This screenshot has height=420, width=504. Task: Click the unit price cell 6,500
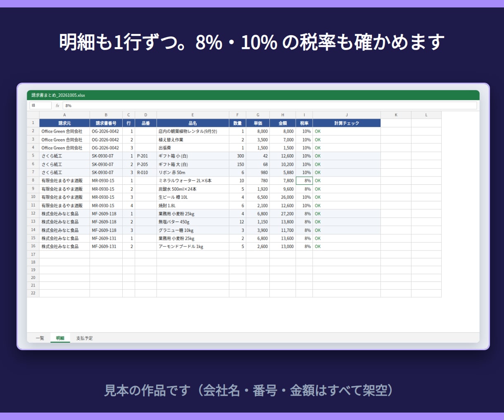258,197
